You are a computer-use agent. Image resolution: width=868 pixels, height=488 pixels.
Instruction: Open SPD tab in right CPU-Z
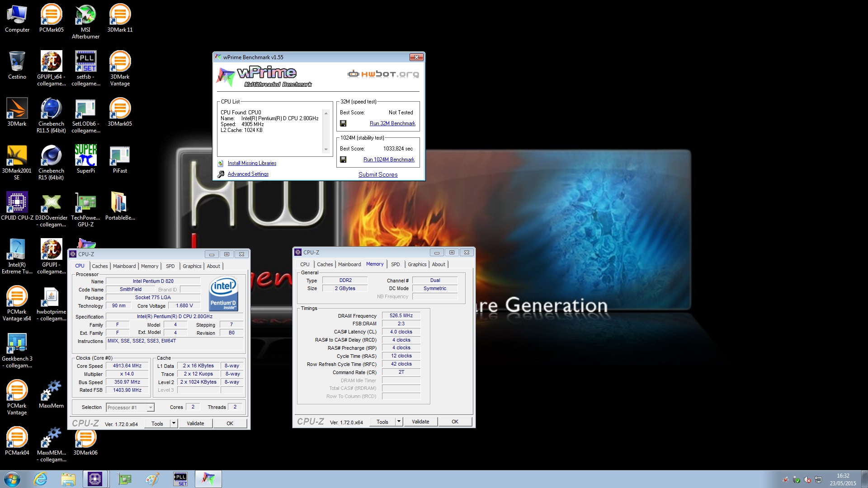[395, 264]
